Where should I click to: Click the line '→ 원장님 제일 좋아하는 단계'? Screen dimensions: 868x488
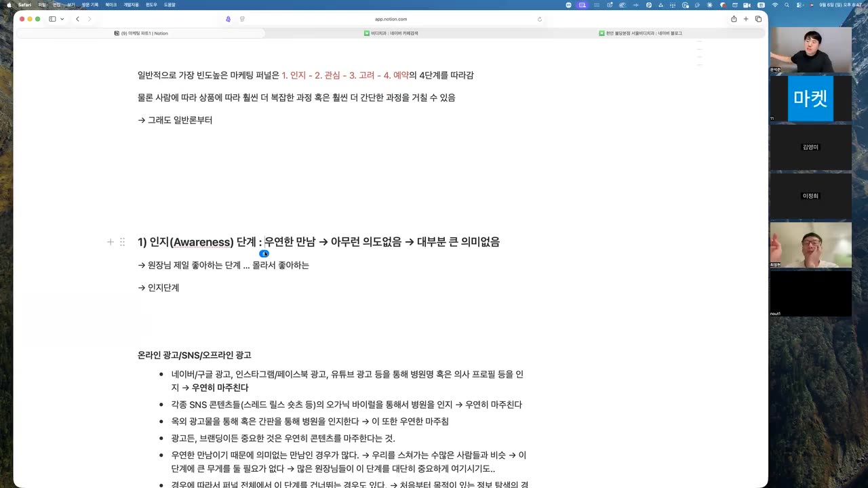tap(189, 265)
